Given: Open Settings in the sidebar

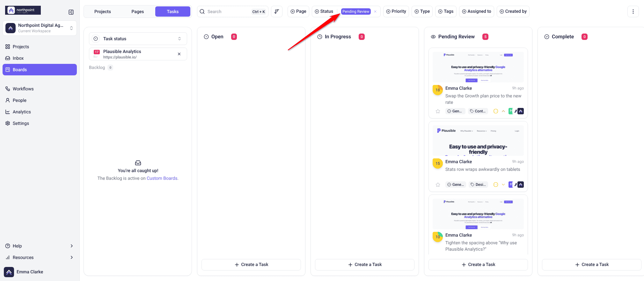Looking at the screenshot, I should 40,123.
